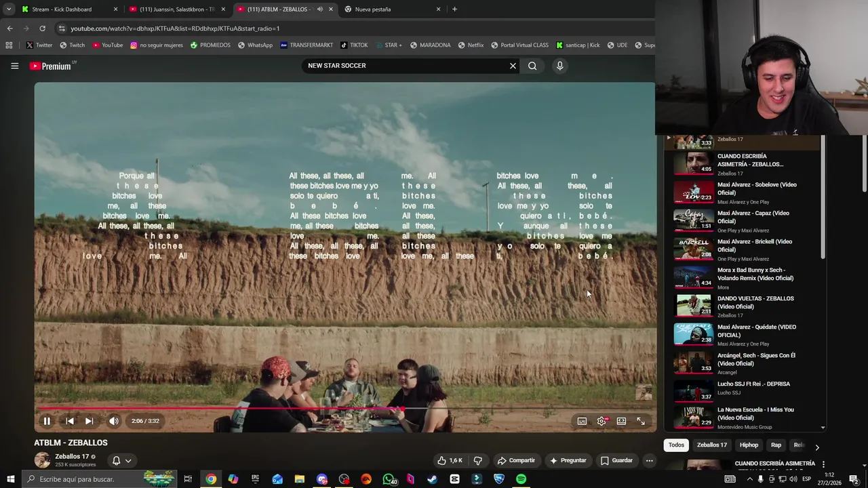Click the red video progress bar
This screenshot has width=868, height=488.
[x=345, y=409]
